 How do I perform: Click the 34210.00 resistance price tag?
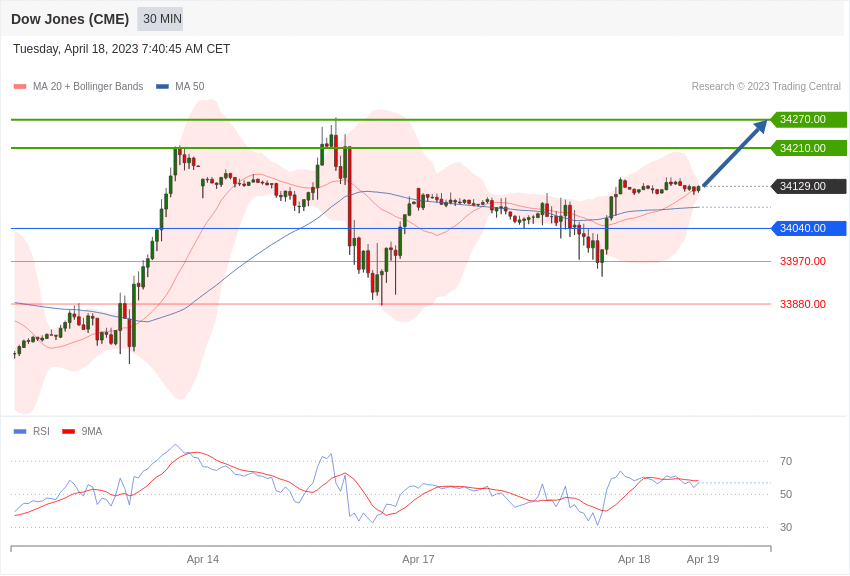click(x=808, y=148)
